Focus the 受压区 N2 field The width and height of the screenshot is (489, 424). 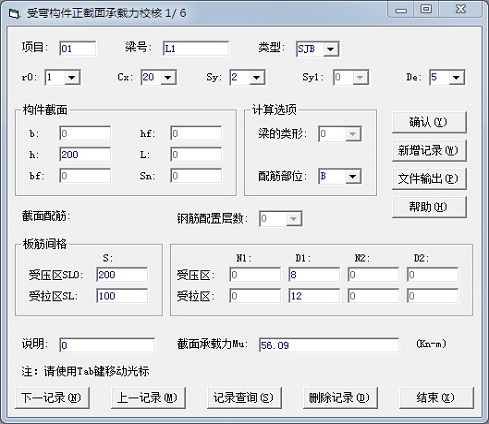[373, 275]
